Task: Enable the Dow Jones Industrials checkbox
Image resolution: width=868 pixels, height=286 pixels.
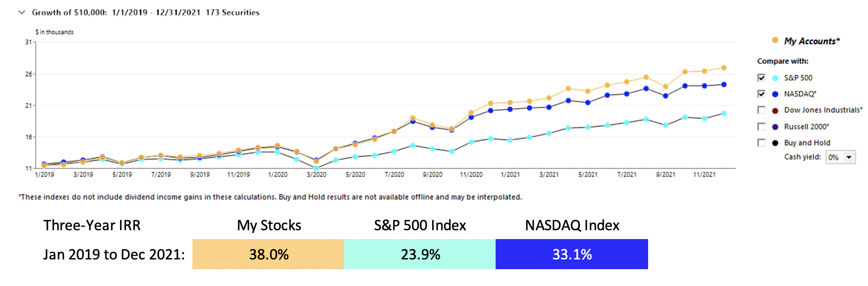Action: pos(761,110)
